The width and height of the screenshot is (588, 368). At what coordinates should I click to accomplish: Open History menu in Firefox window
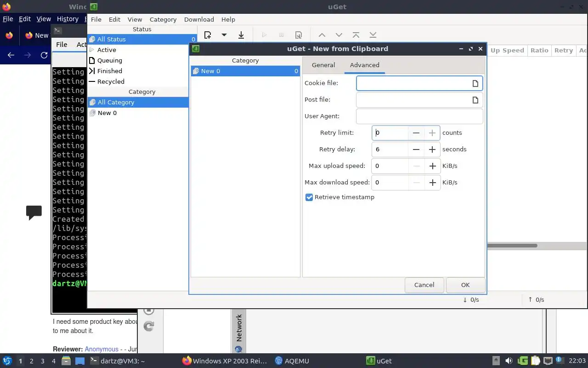point(68,19)
